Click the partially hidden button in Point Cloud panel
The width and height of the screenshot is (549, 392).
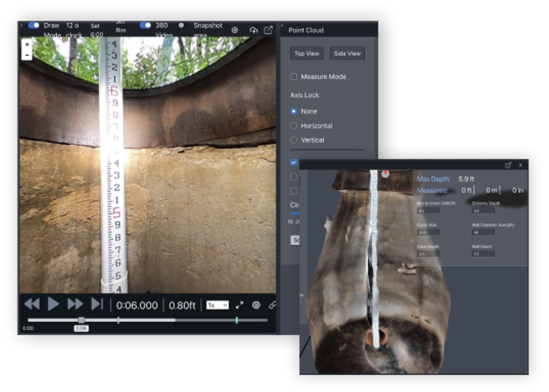(295, 240)
